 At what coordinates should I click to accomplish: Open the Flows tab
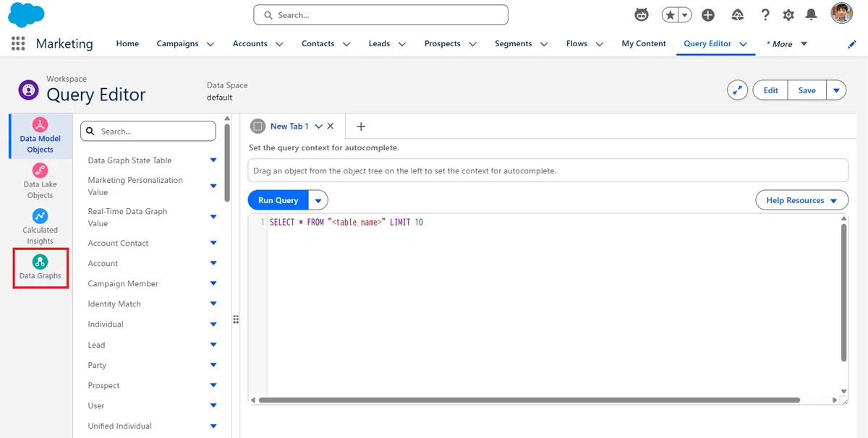pos(576,43)
